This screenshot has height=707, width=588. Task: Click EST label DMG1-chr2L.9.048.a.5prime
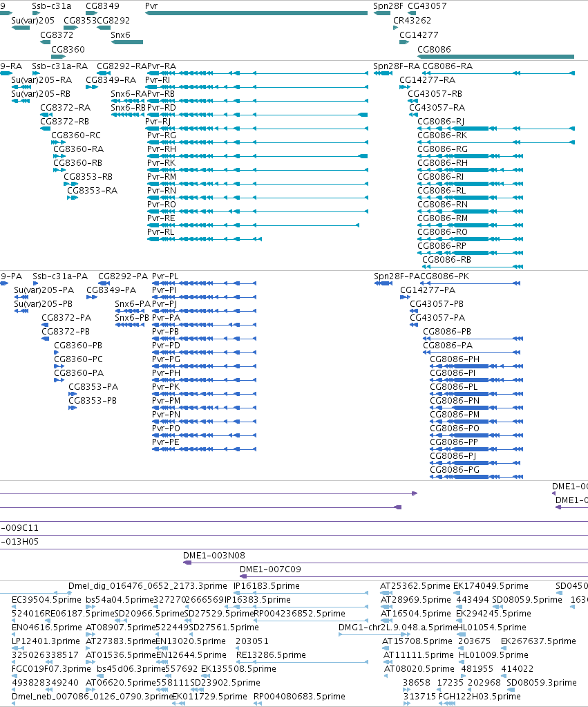(x=398, y=627)
